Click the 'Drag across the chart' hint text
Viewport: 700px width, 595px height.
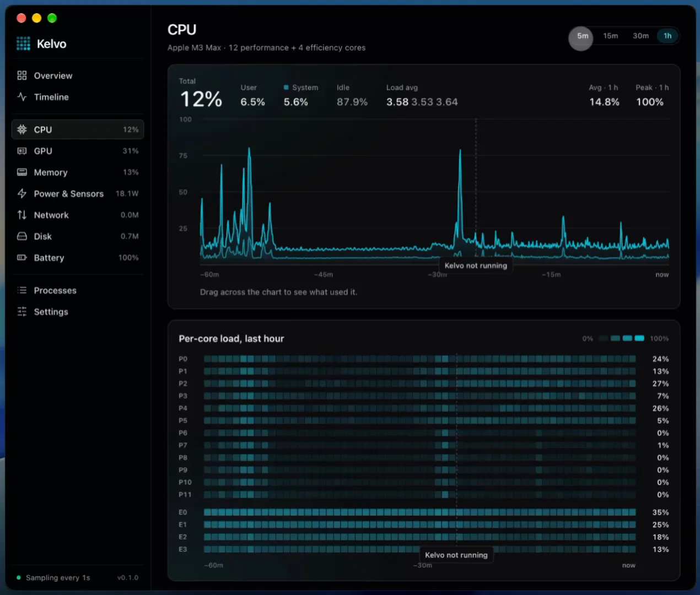278,292
